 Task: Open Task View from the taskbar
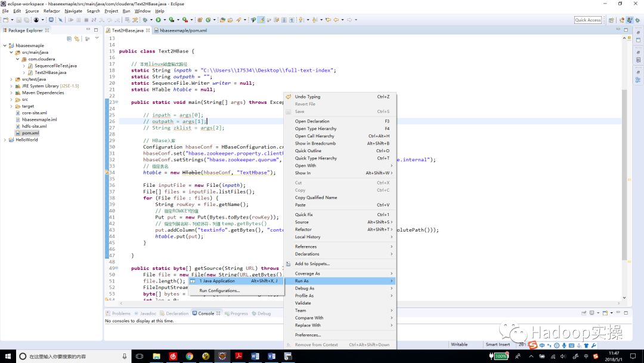click(x=140, y=356)
